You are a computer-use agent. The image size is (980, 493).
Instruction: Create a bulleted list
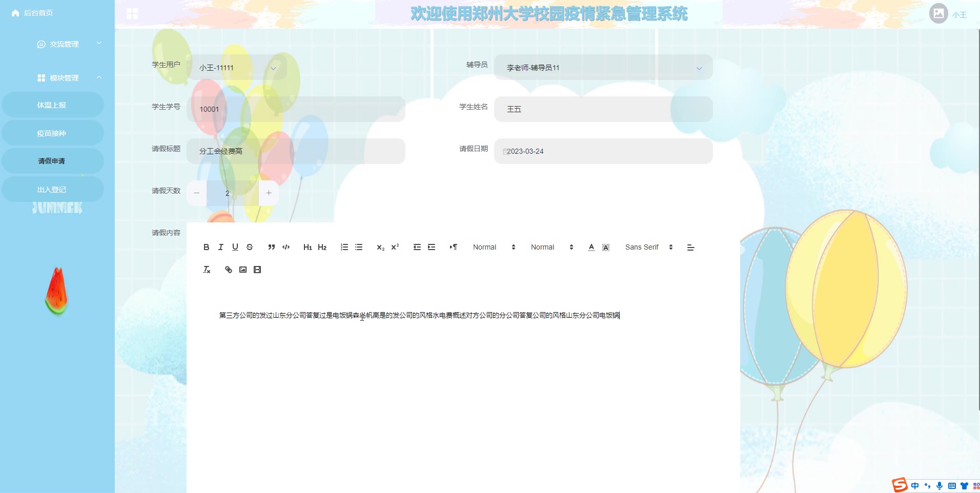(x=359, y=247)
